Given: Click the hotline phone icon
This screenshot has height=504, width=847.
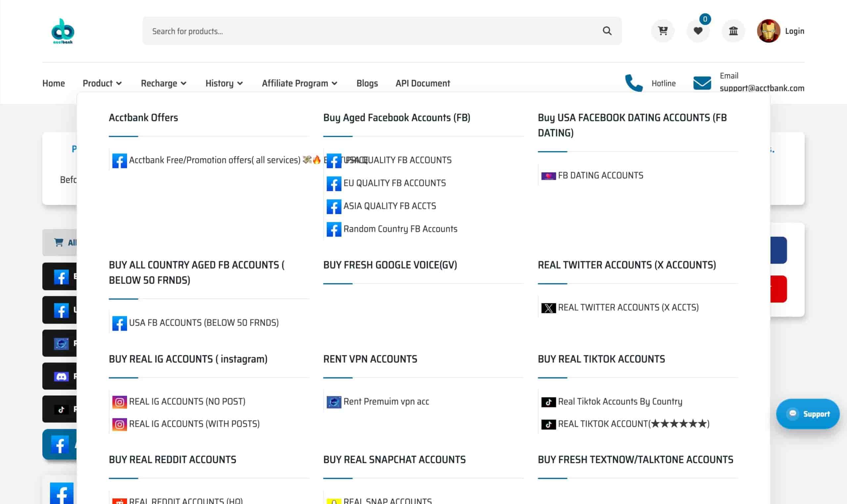Looking at the screenshot, I should click(x=634, y=83).
